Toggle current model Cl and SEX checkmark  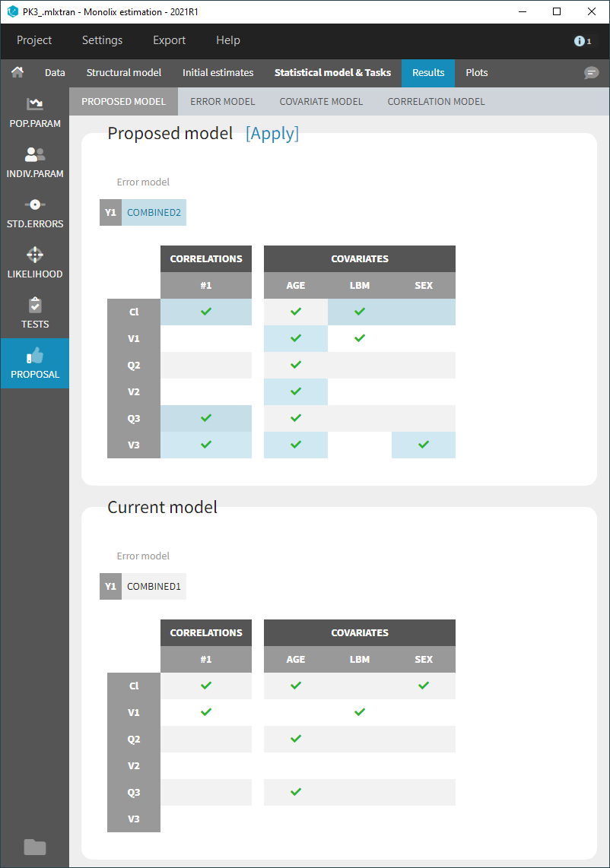coord(424,686)
